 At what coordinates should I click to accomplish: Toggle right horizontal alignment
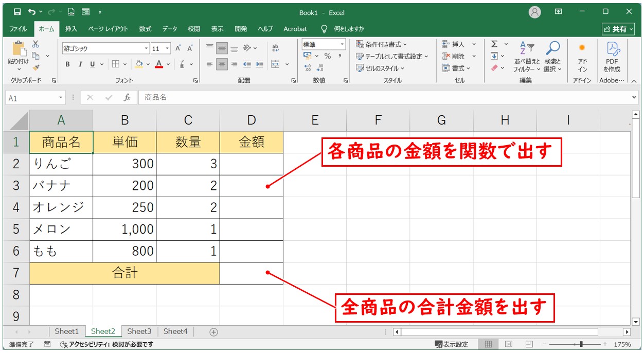point(234,64)
